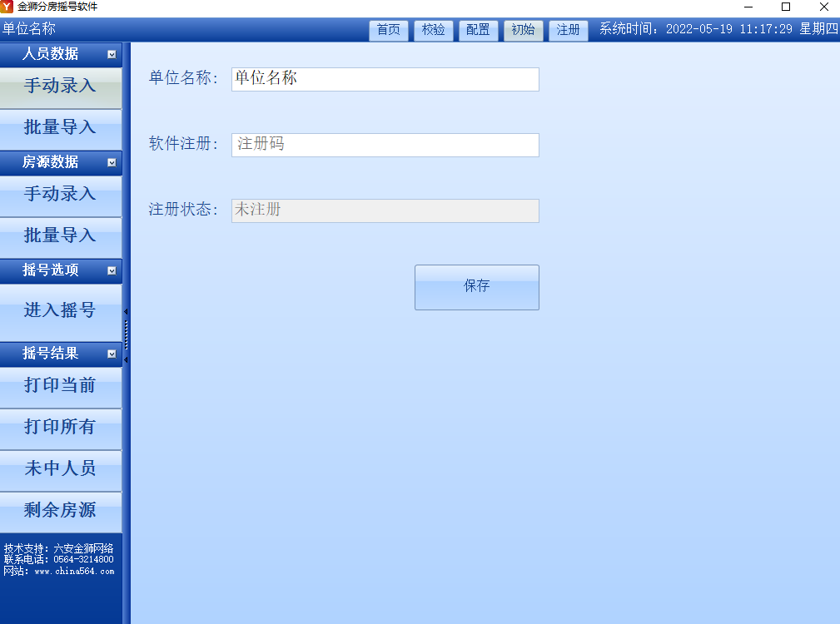Image resolution: width=840 pixels, height=624 pixels.
Task: Close the application window
Action: pyautogui.click(x=824, y=7)
